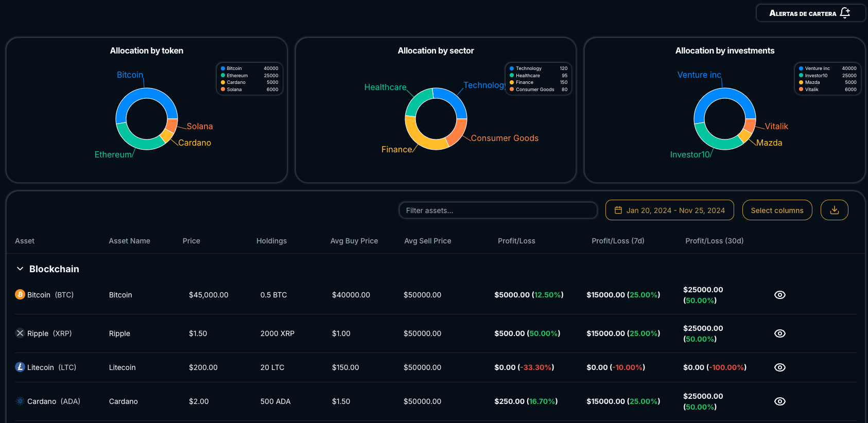Collapse the Blockchain group chevron
Image resolution: width=868 pixels, height=423 pixels.
pos(20,269)
